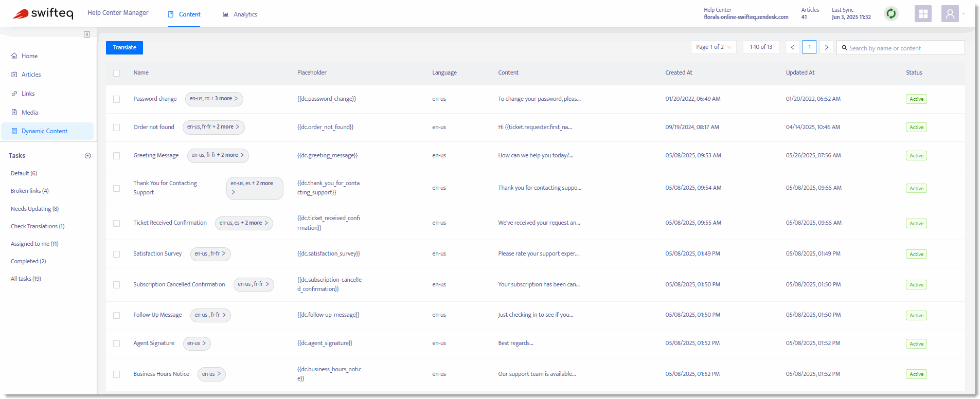Go to next page arrow
Viewport: 980px width, 399px height.
pos(826,47)
